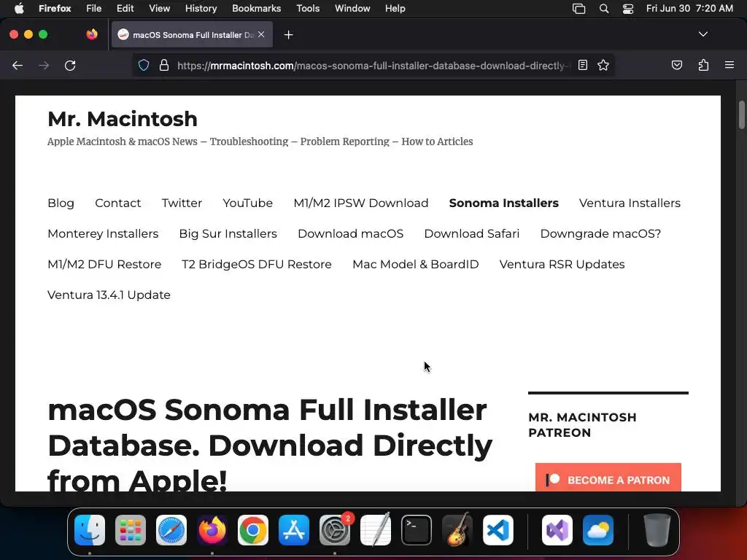Open the Blog nav link

pos(61,203)
